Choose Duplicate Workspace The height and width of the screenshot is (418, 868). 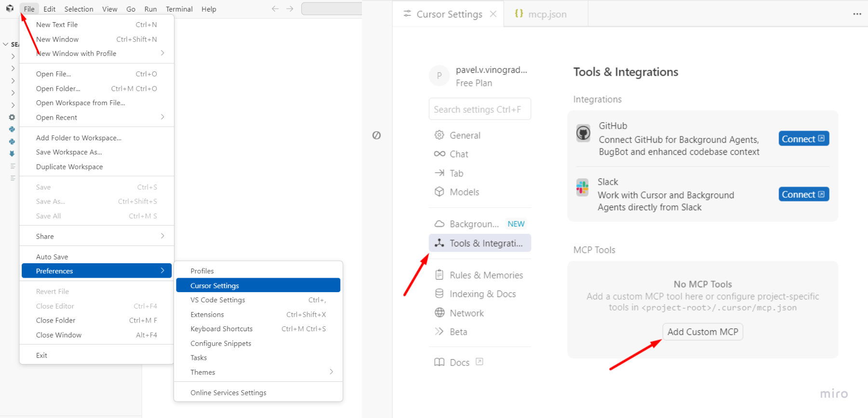point(96,166)
